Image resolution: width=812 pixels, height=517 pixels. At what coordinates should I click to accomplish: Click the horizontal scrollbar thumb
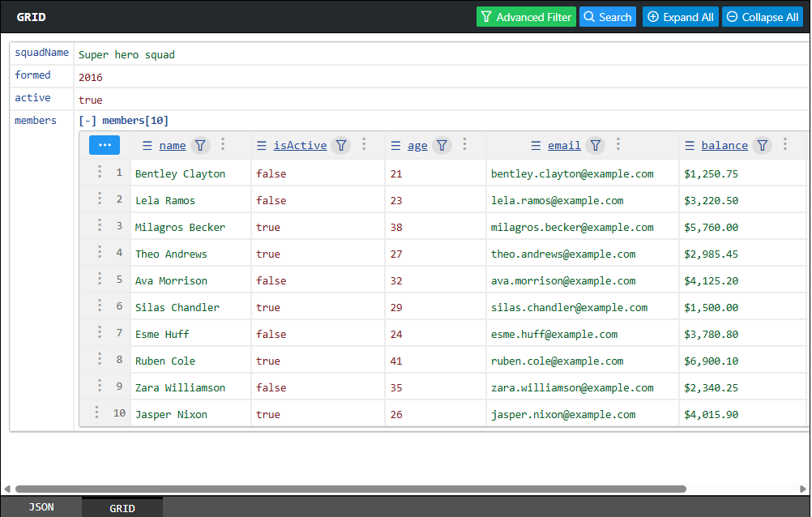[348, 489]
